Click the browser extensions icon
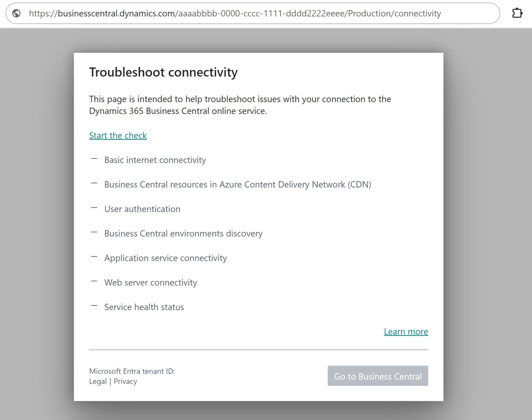Screen dimensions: 532x420 tap(517, 13)
